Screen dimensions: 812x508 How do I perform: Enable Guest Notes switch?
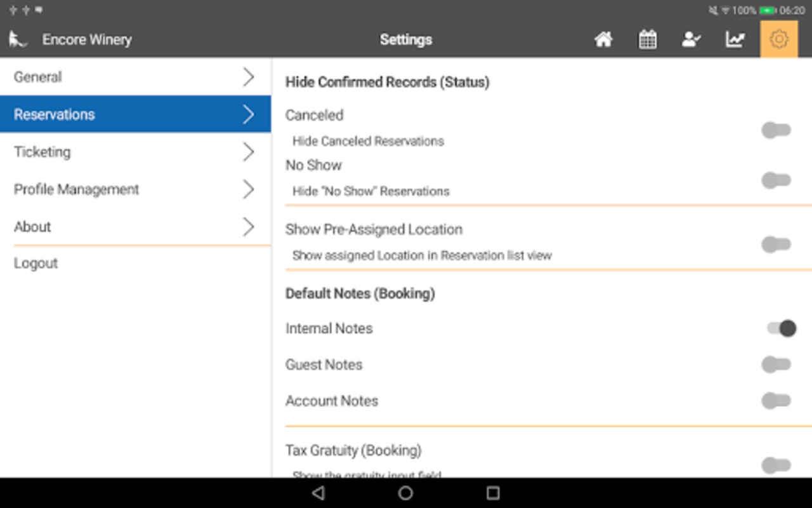point(776,364)
